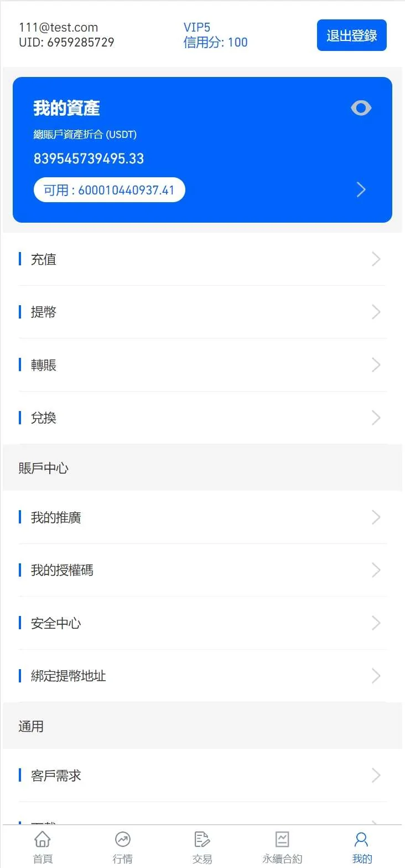Expand asset details with white chevron arrow
The image size is (405, 868).
point(361,190)
